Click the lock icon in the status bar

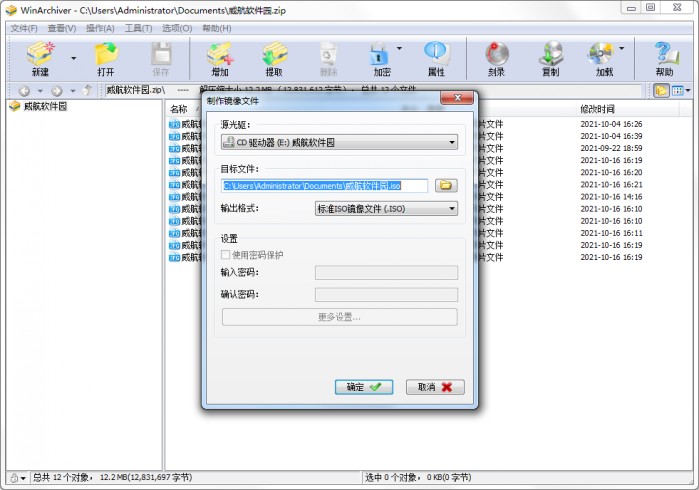14,478
